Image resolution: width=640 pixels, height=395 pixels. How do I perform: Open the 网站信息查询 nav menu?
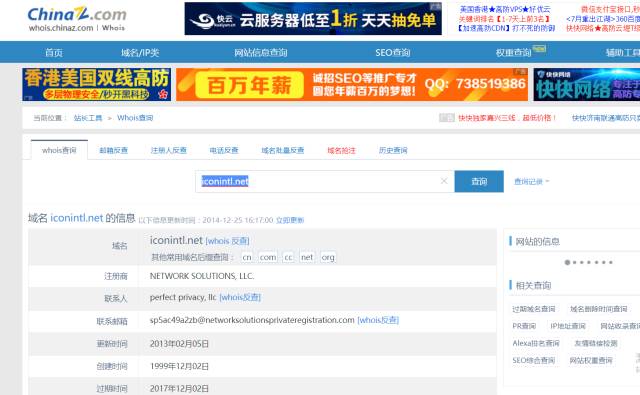pos(260,52)
